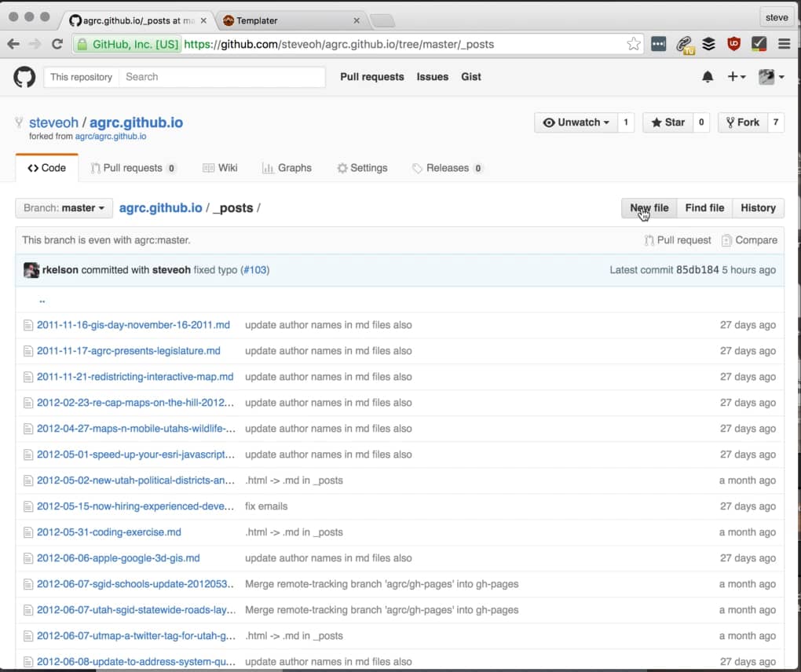This screenshot has width=801, height=672.
Task: Click Issues in the top navigation
Action: tap(432, 77)
